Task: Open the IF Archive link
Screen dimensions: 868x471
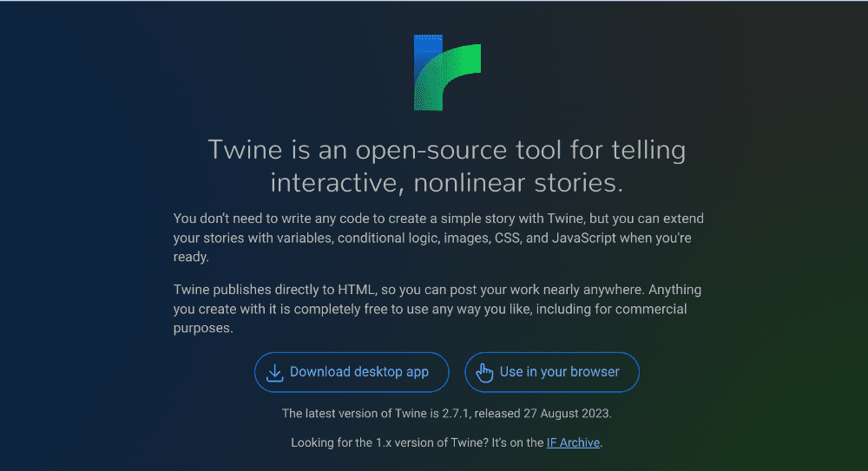Action: point(573,442)
